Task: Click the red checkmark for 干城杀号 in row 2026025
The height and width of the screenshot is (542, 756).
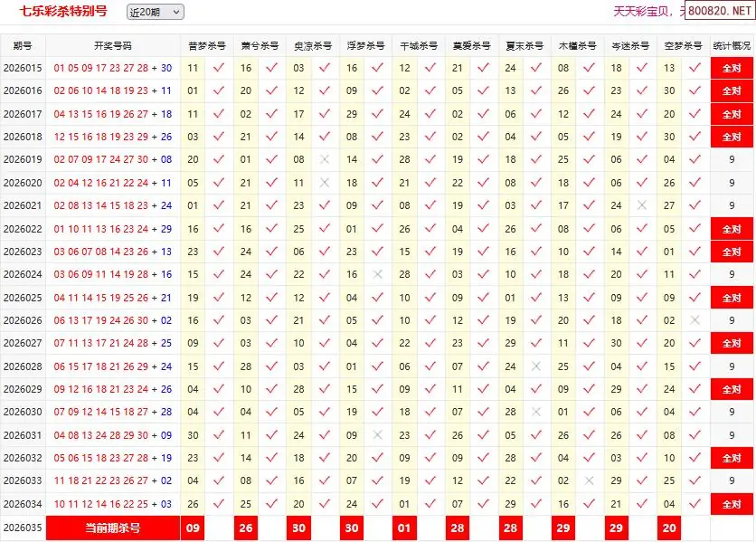Action: point(430,298)
